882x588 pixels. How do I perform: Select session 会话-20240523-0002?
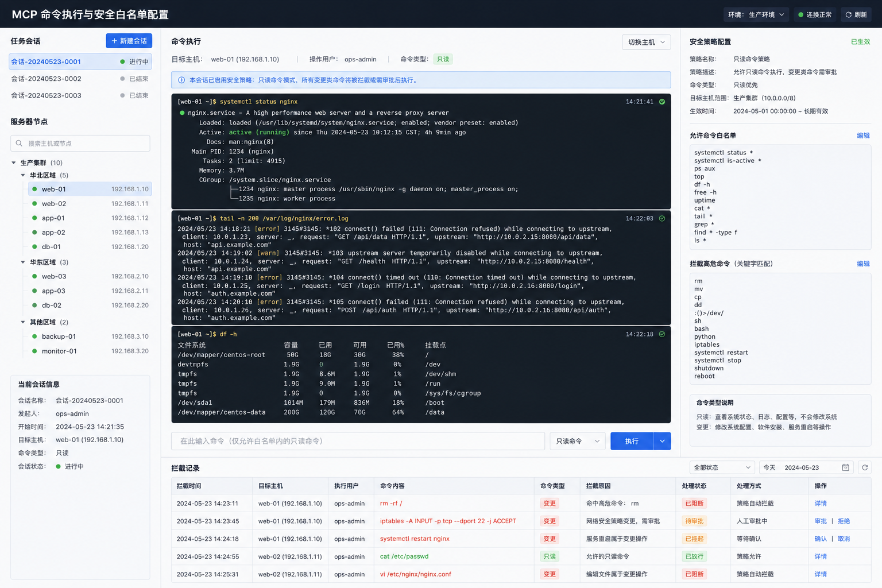pyautogui.click(x=81, y=79)
